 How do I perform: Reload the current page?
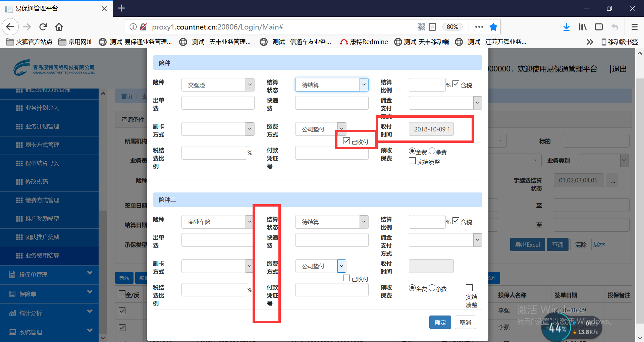(x=43, y=27)
